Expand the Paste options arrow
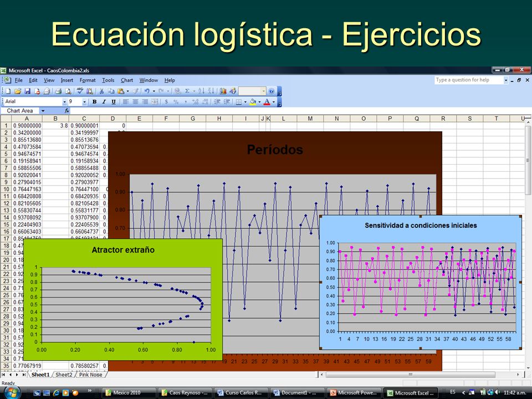 point(127,91)
